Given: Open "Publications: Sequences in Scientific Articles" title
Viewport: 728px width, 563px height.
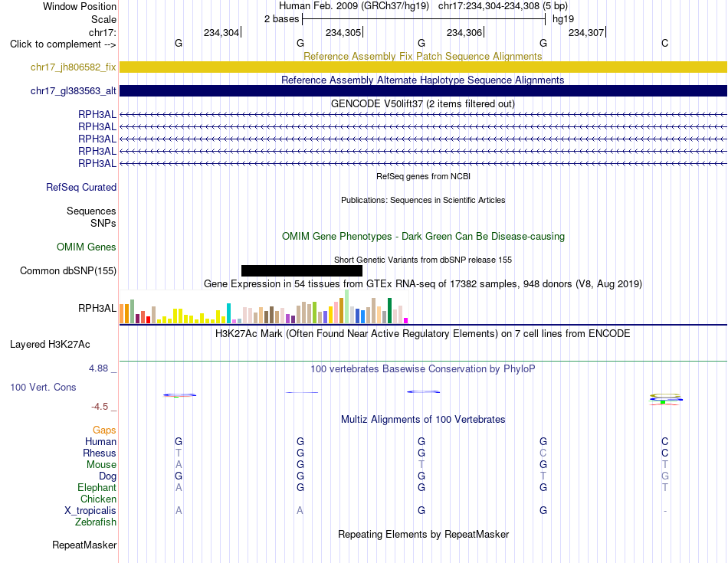Looking at the screenshot, I should coord(423,200).
